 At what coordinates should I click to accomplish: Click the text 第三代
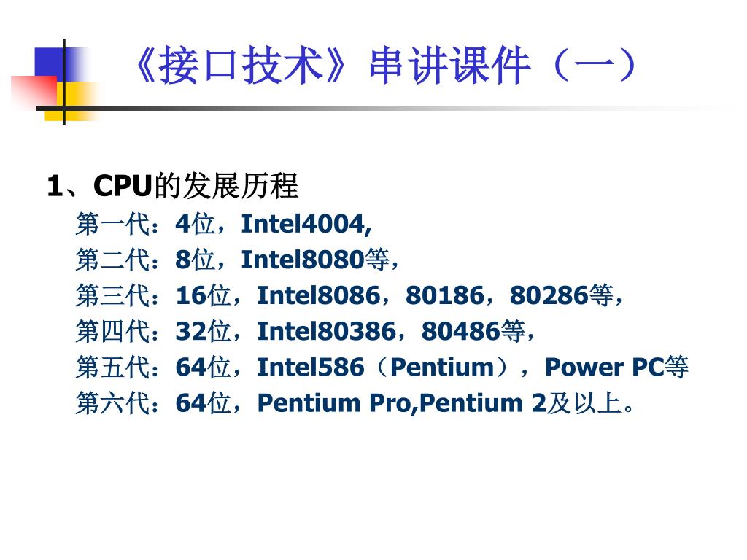[113, 295]
